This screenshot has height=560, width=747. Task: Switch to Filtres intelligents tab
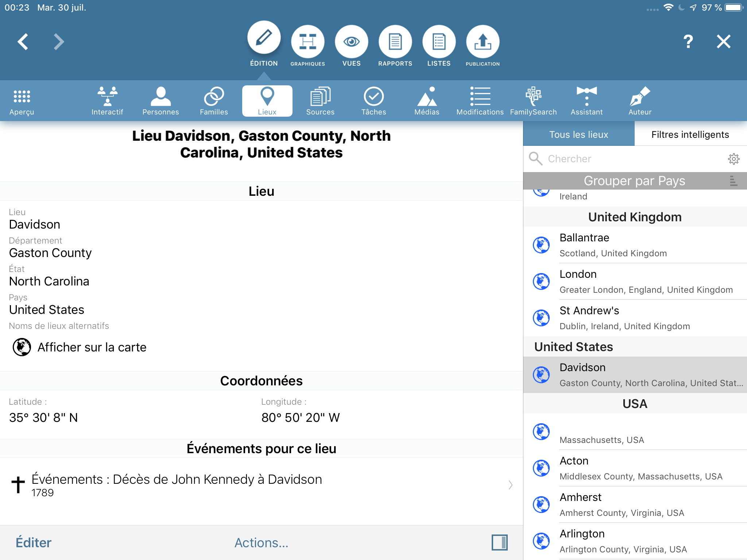690,135
